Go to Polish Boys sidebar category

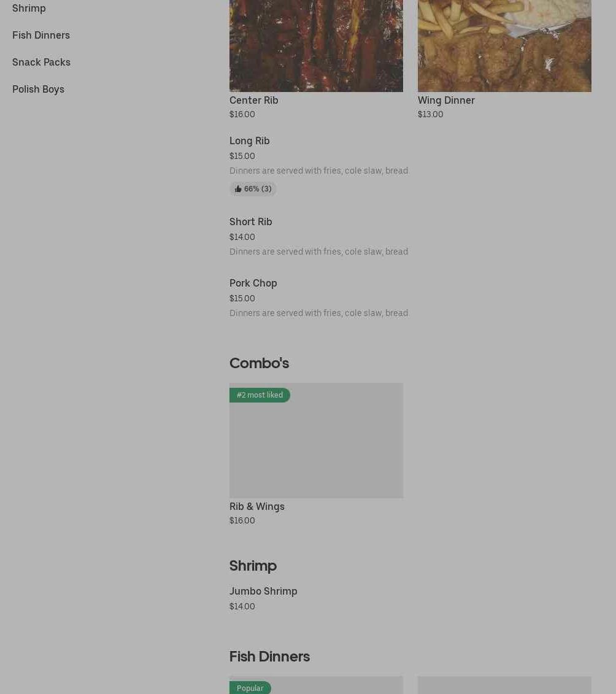(x=38, y=89)
